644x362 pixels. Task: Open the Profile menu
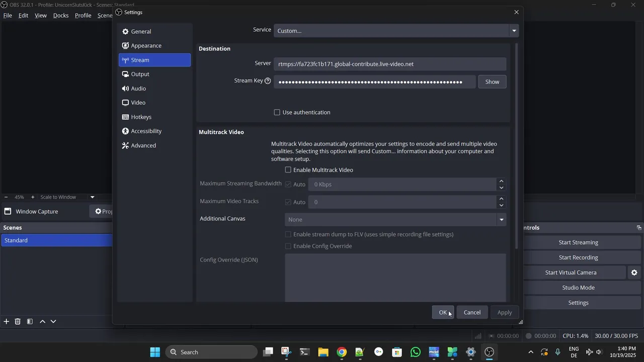click(x=83, y=16)
